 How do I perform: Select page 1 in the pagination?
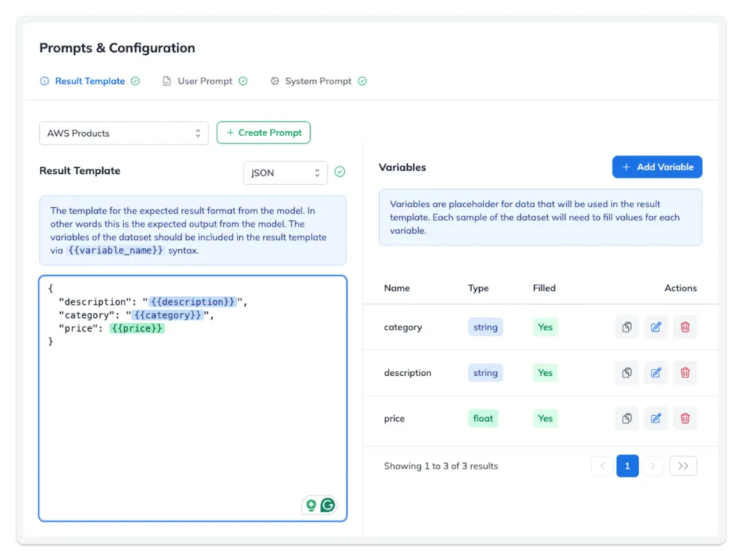point(628,466)
